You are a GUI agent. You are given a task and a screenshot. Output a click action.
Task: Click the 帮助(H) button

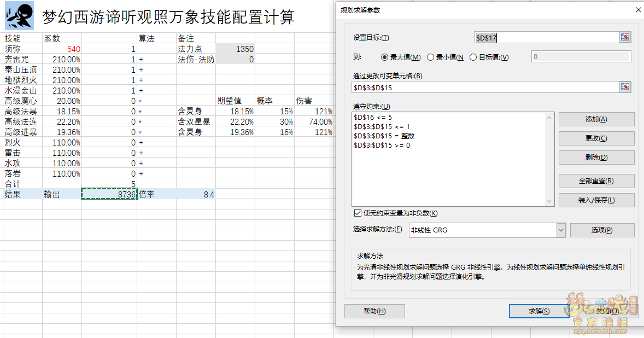(374, 311)
